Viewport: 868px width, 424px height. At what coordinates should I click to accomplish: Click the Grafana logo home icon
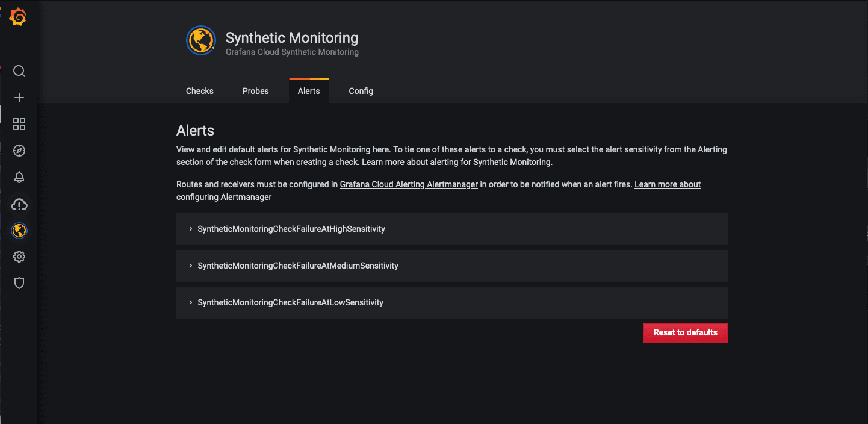coord(18,18)
